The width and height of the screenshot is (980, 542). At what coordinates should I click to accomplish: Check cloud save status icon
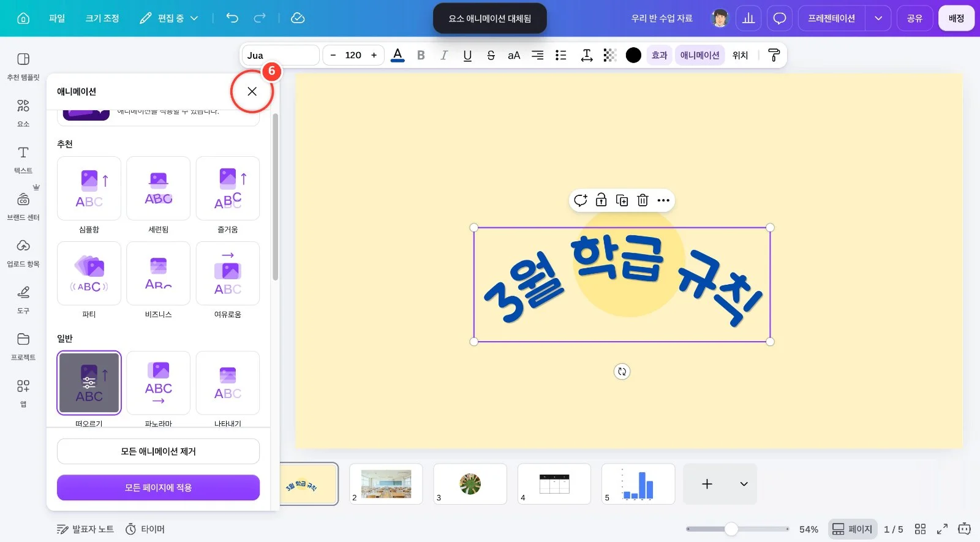coord(298,18)
